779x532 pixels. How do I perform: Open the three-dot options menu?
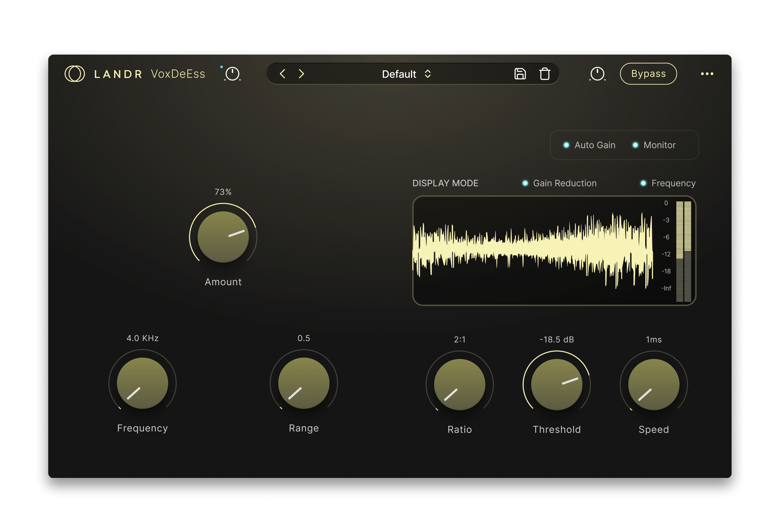pyautogui.click(x=707, y=74)
